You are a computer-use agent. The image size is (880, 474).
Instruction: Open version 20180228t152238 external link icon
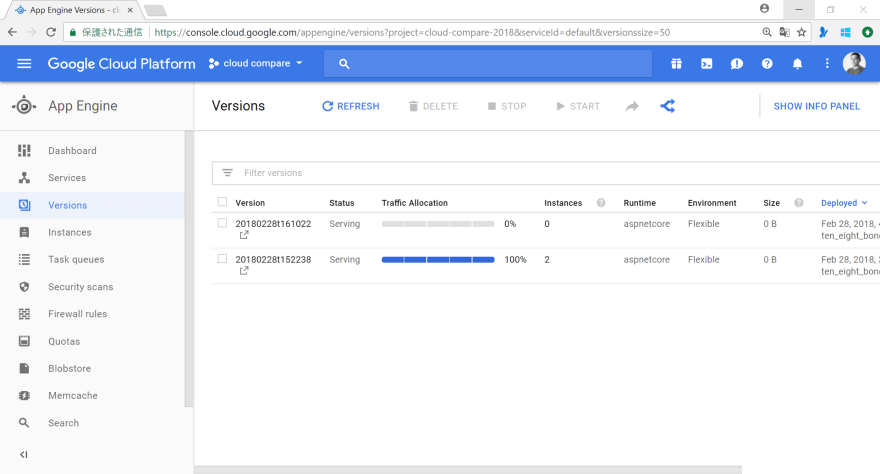[244, 271]
